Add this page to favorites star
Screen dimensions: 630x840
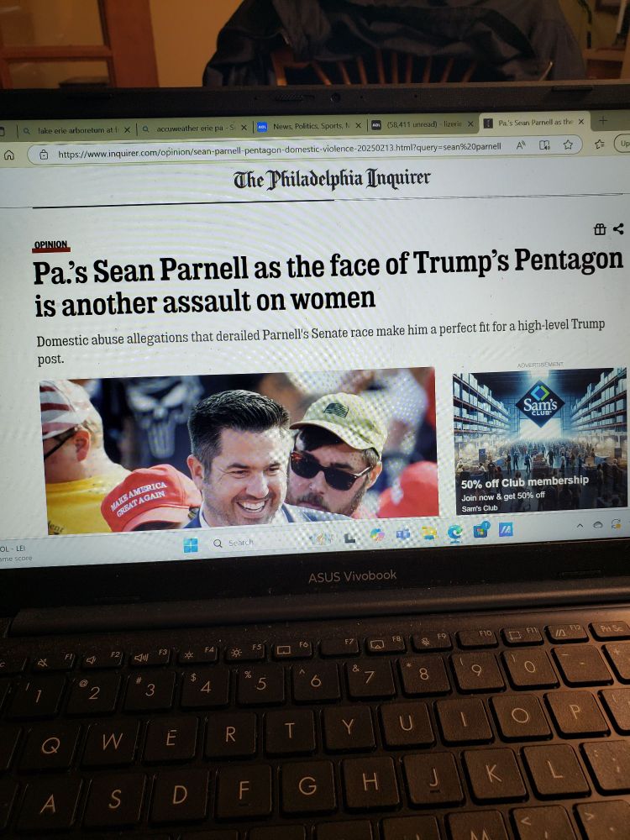(568, 144)
